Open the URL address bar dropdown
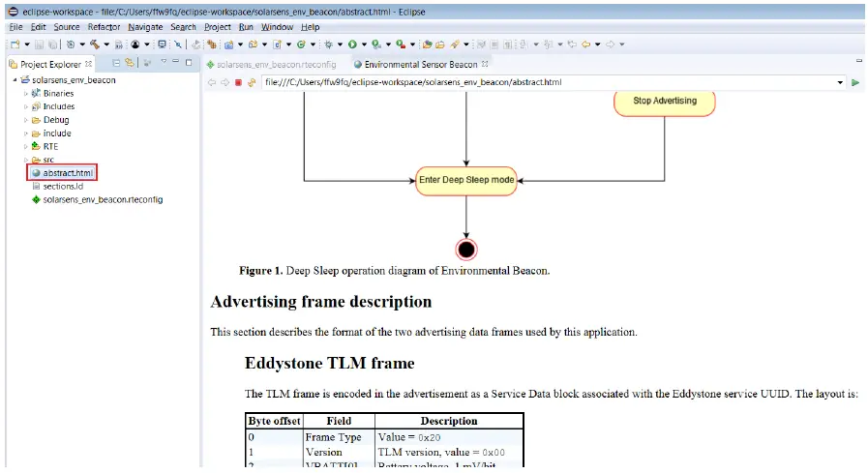The width and height of the screenshot is (868, 473). [x=840, y=82]
